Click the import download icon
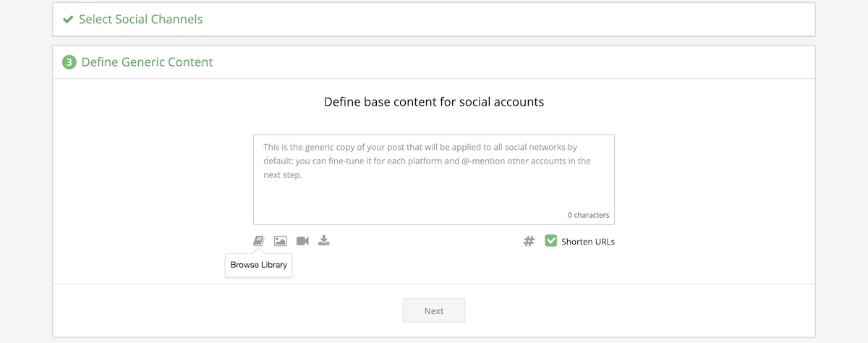Screen dimensions: 868x343 [x=324, y=241]
